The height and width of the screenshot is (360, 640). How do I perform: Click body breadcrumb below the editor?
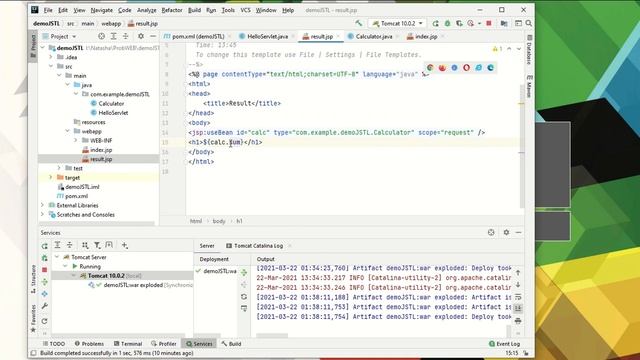(x=219, y=221)
